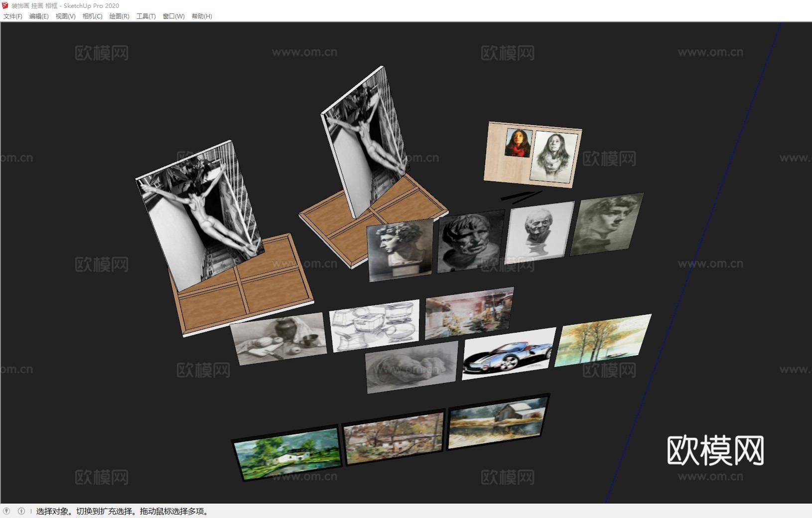Select the bald bust sketch on white
Image resolution: width=812 pixels, height=518 pixels.
coord(539,232)
